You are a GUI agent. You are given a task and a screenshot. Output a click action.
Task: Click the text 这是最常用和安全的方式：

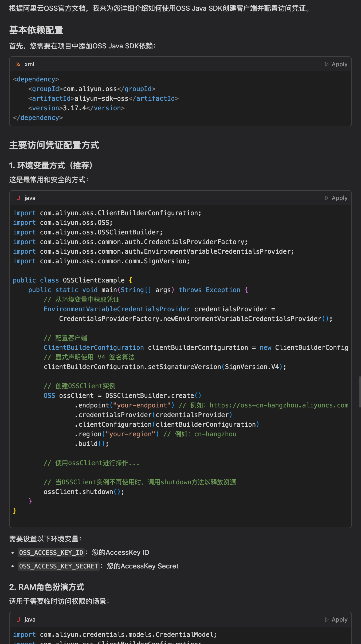click(49, 180)
